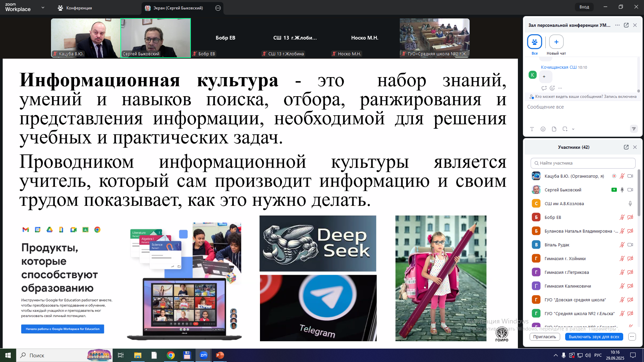Viewport: 644px width, 362px height.
Task: Toggle Сергей Быковский microphone icon in list
Action: coord(622,190)
